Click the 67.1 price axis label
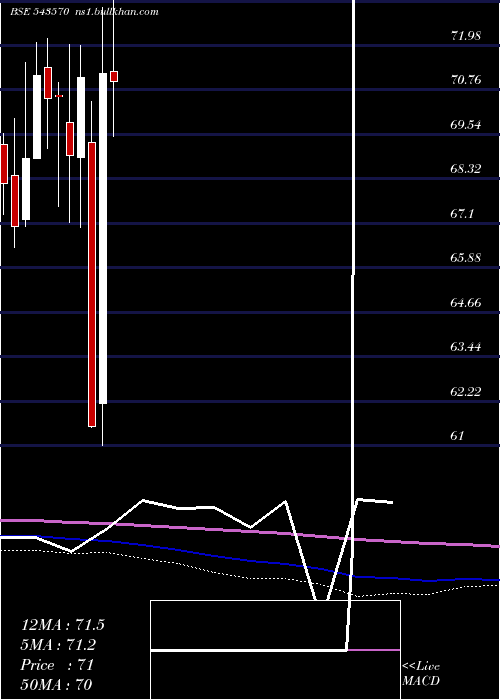Screen dimensions: 500x700 462,214
